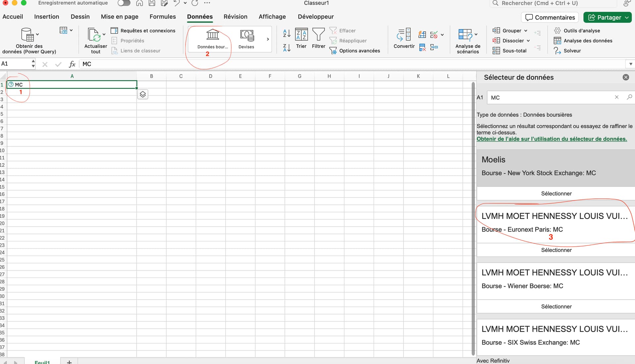The width and height of the screenshot is (635, 364).
Task: Sort ascending A to Z
Action: tap(287, 33)
